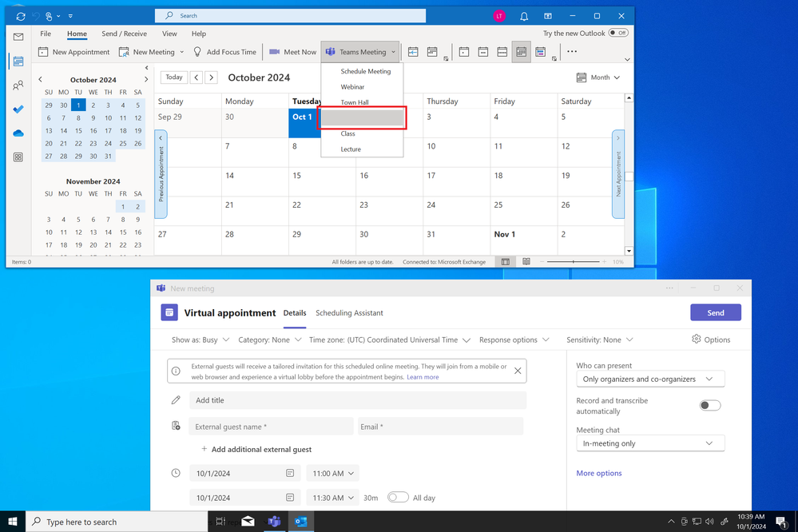
Task: Open More Apps grid icon in sidebar
Action: [x=18, y=157]
